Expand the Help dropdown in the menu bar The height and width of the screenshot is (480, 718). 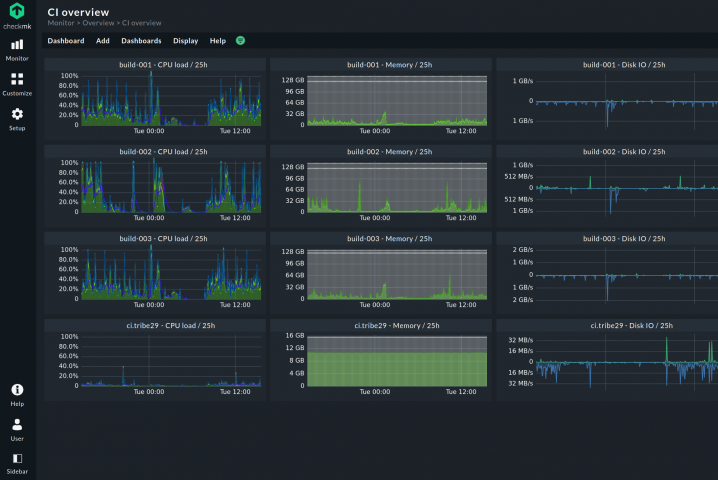(x=218, y=41)
